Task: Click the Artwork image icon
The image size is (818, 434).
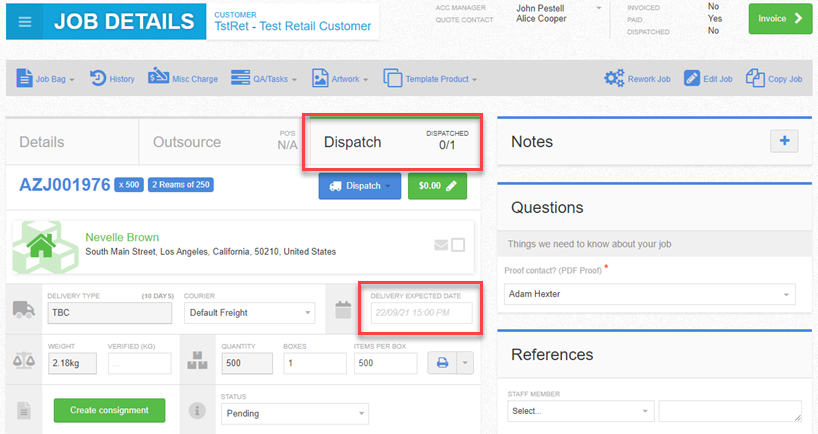Action: tap(320, 78)
